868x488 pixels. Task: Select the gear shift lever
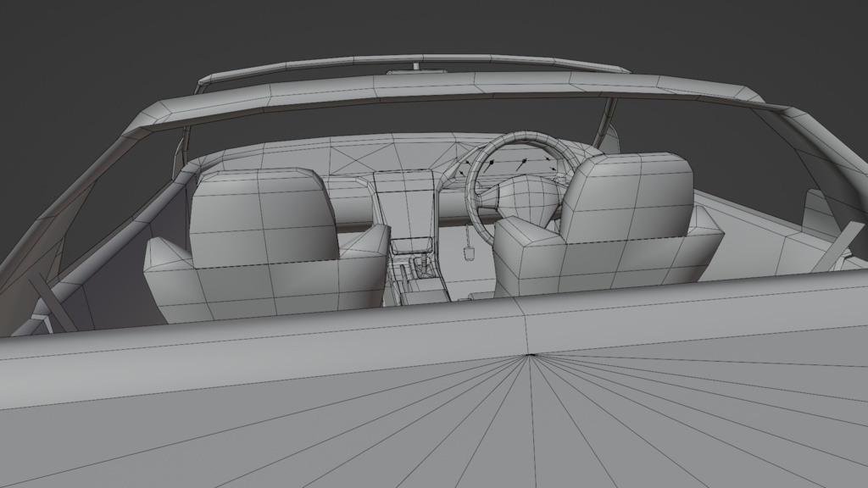coord(424,264)
